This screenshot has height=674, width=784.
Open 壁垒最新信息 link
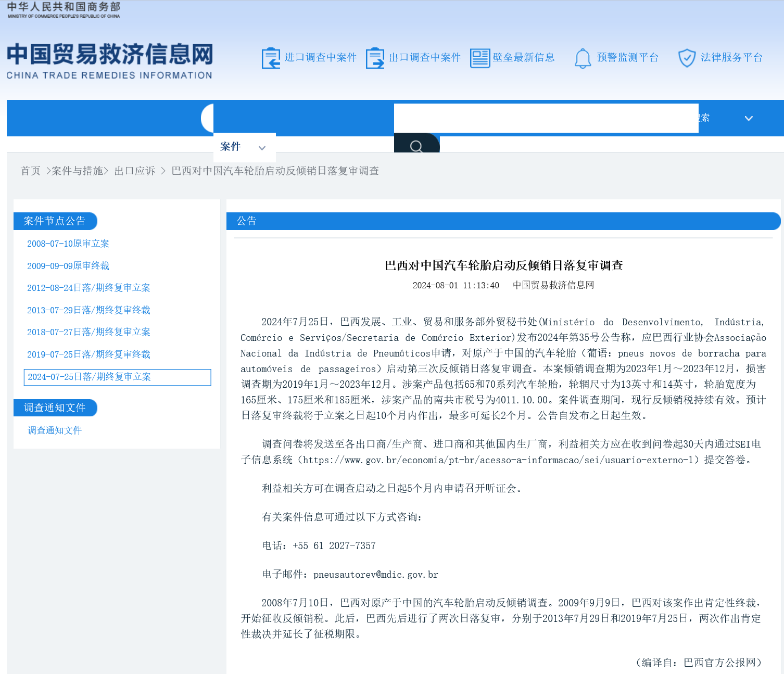tap(524, 57)
